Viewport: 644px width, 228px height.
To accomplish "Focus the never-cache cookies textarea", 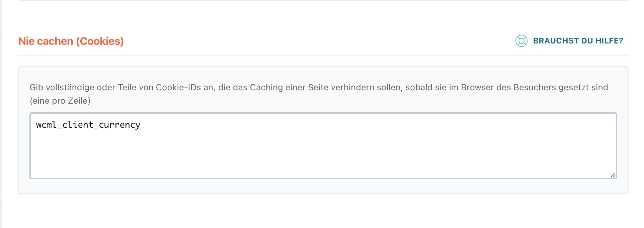I will coord(323,146).
